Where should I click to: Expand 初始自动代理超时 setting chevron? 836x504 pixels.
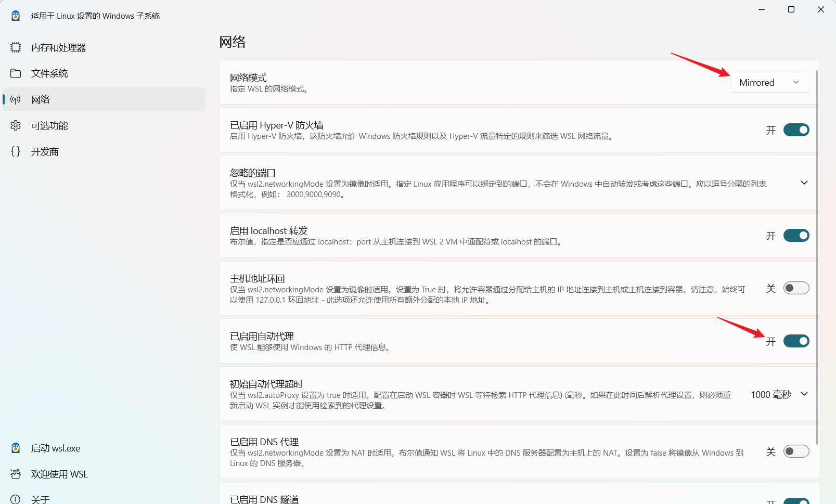pos(804,394)
